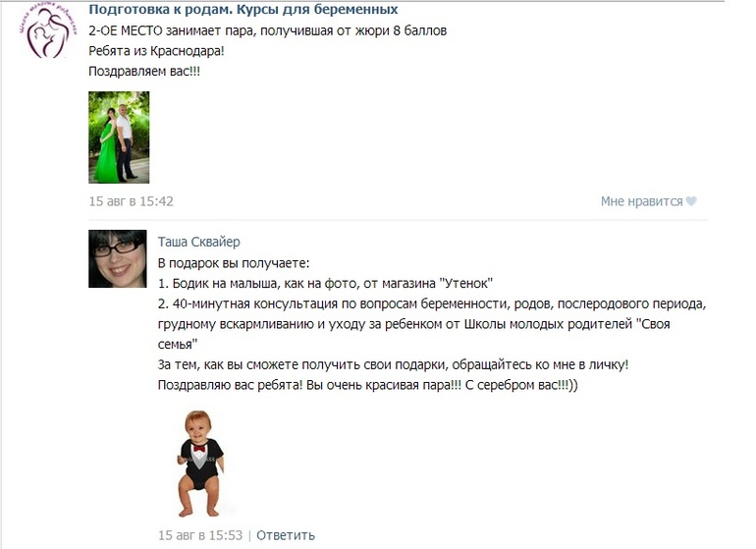Screen dimensions: 756x549
Task: Open the group's logo avatar
Action: pyautogui.click(x=48, y=29)
